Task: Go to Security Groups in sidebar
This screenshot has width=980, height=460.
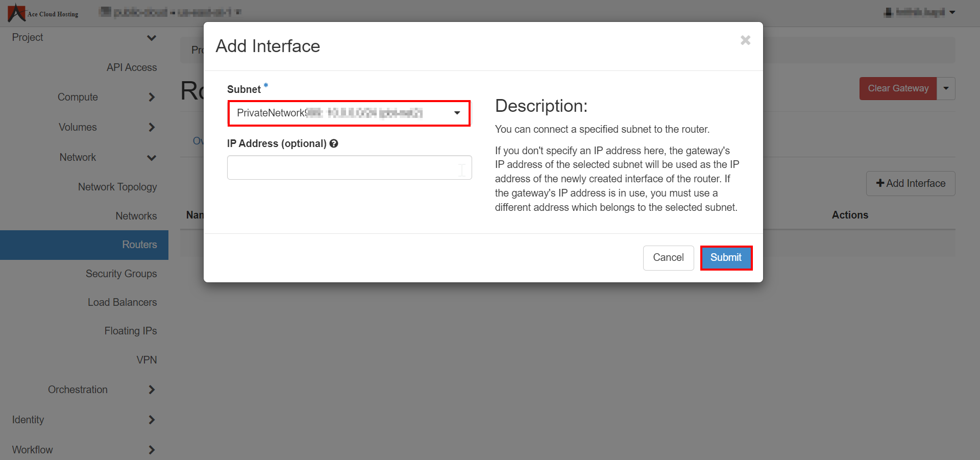Action: pyautogui.click(x=121, y=274)
